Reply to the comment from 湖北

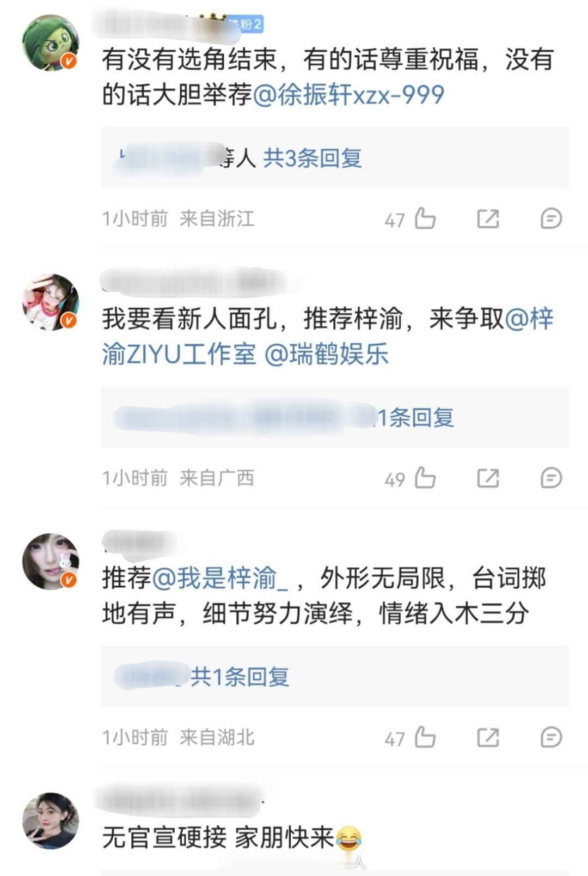(551, 738)
